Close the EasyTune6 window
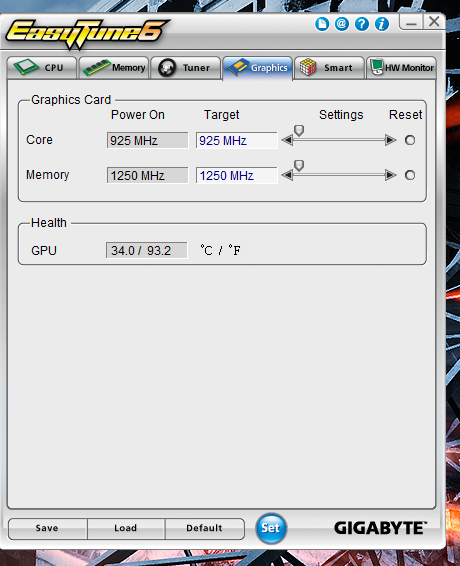 tap(434, 22)
